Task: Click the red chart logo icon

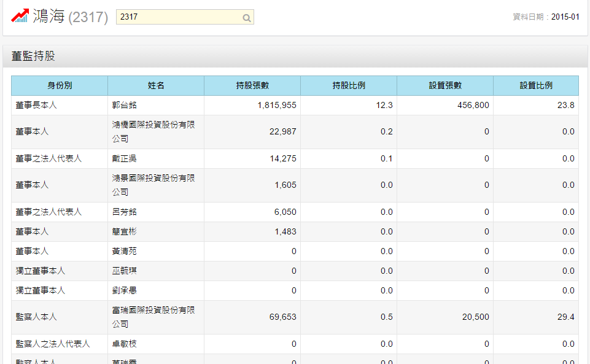Action: point(20,16)
